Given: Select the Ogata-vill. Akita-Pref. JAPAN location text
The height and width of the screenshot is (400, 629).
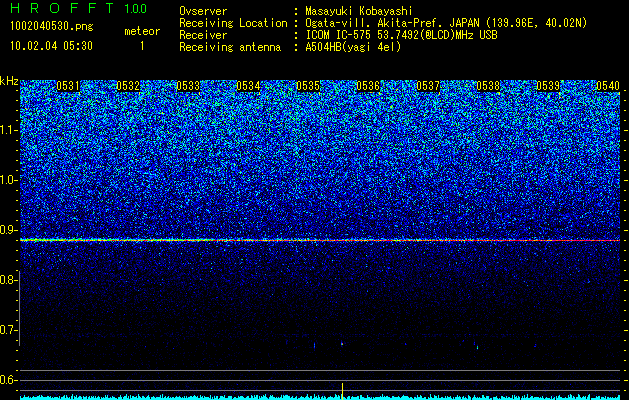Looking at the screenshot, I should point(446,23).
